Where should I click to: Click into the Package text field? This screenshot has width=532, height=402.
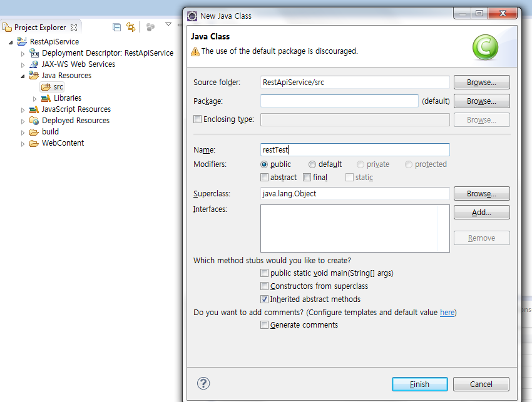click(339, 101)
